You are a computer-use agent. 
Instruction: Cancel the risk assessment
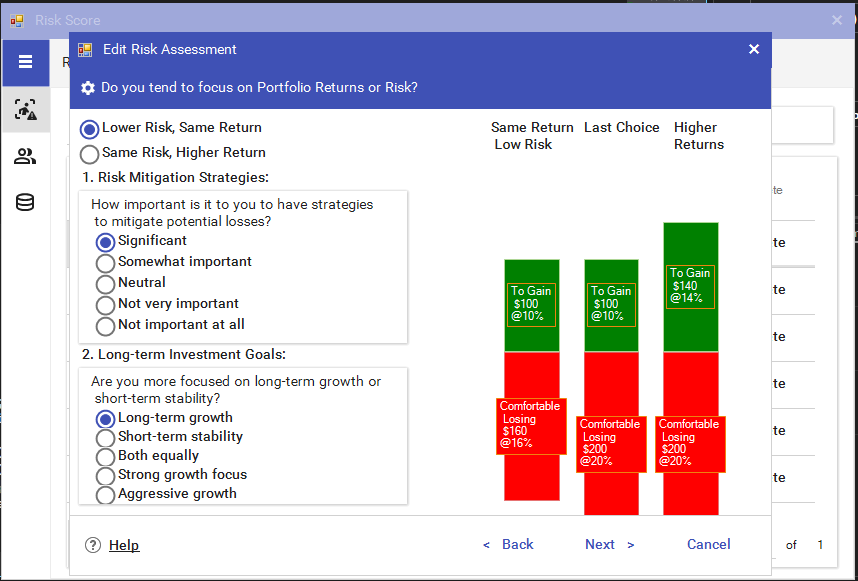pyautogui.click(x=709, y=544)
